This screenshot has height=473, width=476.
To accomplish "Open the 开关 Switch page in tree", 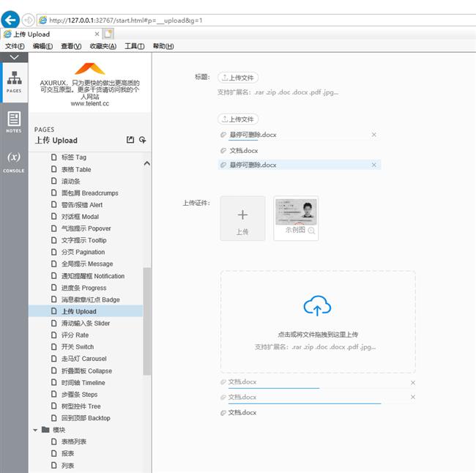I will tap(77, 347).
